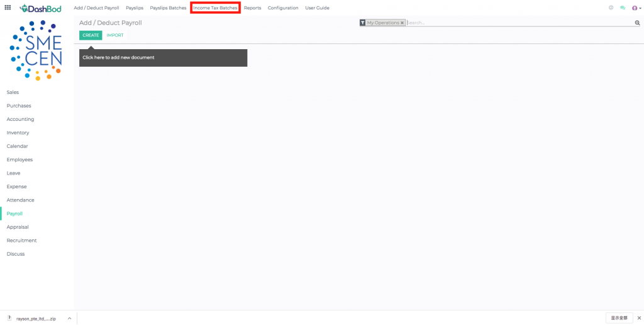Click the IMPORT button
The width and height of the screenshot is (644, 325).
point(115,35)
